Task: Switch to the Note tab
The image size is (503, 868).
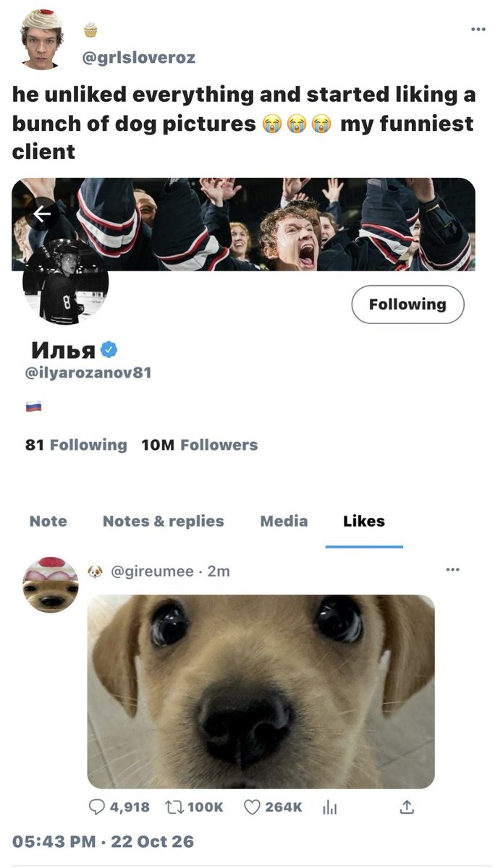Action: pyautogui.click(x=48, y=522)
